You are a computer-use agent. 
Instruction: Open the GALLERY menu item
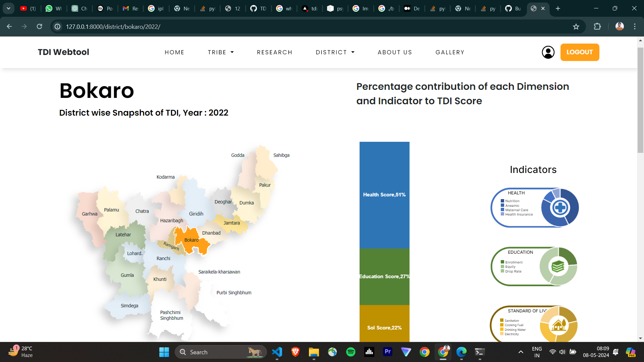(450, 52)
